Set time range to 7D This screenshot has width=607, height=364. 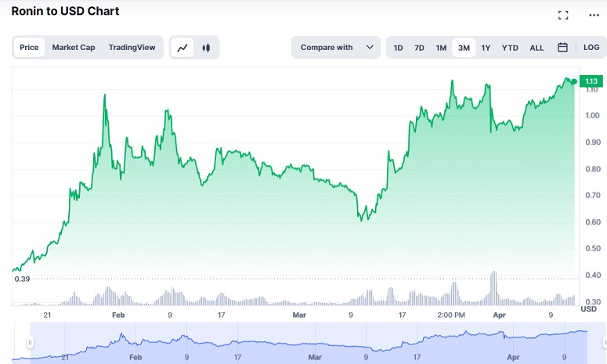419,48
